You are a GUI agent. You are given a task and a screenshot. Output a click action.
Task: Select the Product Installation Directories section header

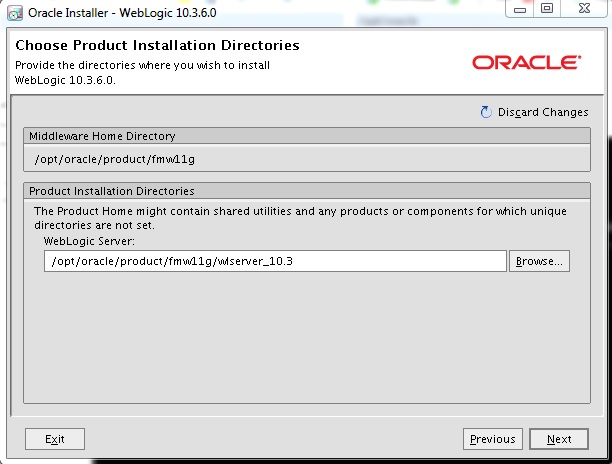pos(112,191)
